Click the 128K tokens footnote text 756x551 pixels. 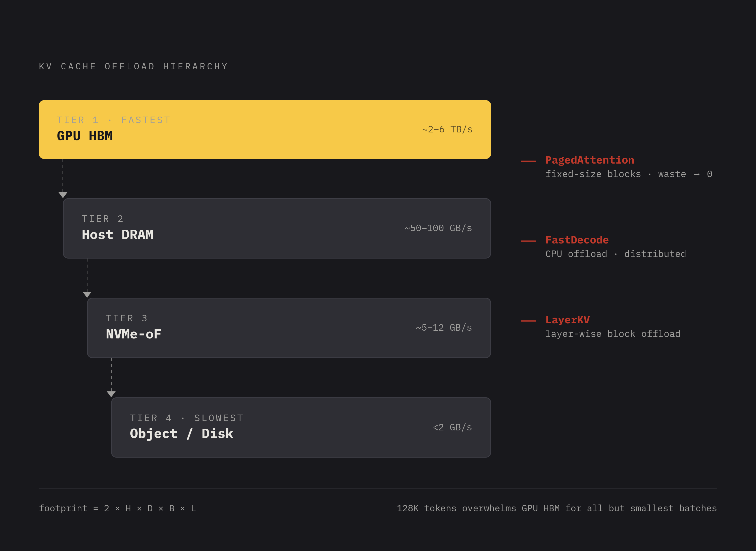click(x=557, y=508)
